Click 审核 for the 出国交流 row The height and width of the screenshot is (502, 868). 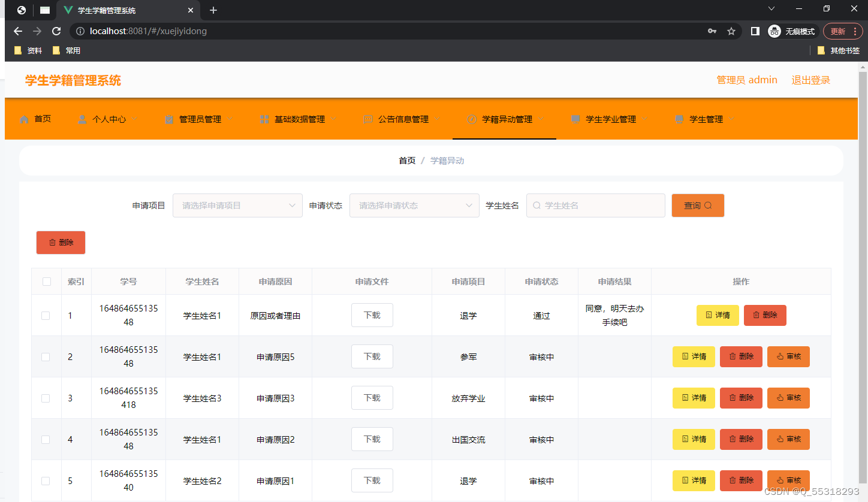(x=788, y=439)
